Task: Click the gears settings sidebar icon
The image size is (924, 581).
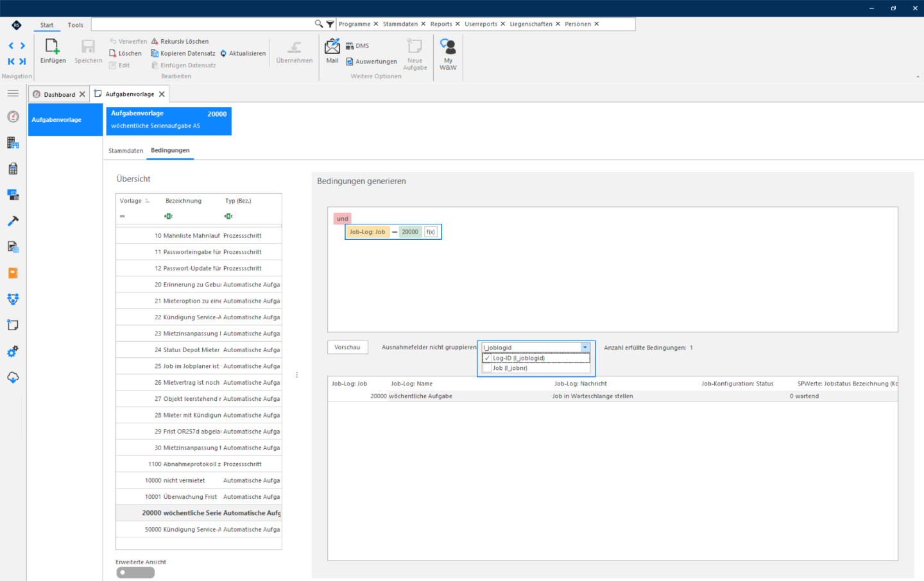Action: click(13, 351)
